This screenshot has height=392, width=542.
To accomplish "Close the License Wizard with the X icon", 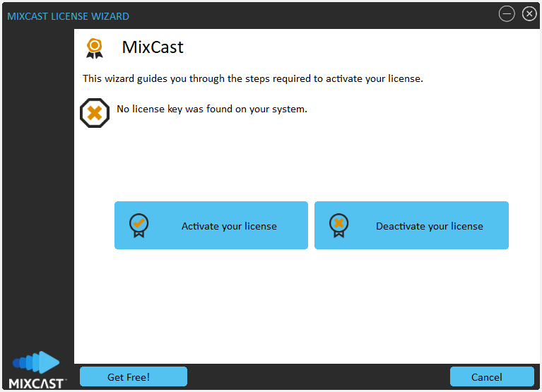I will (529, 14).
